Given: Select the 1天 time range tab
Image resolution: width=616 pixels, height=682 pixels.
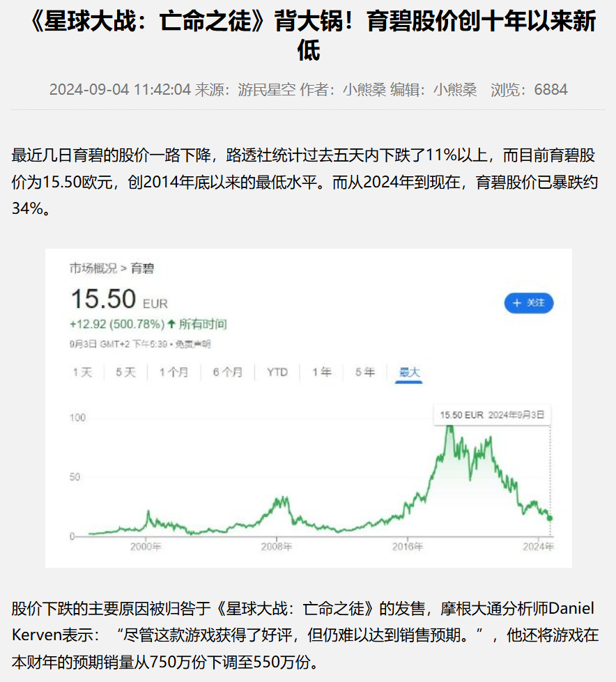Looking at the screenshot, I should (83, 372).
